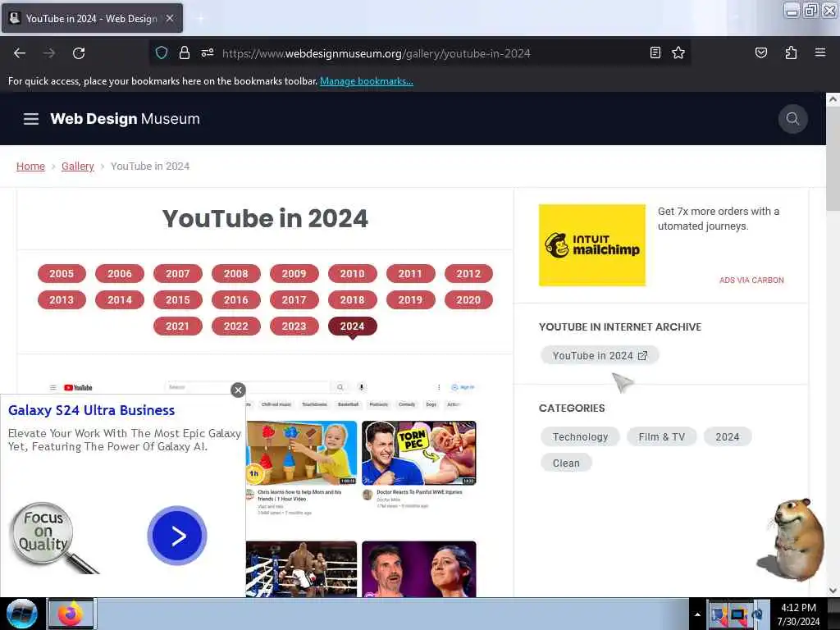
Task: Reload the page with the refresh icon
Action: pyautogui.click(x=79, y=53)
